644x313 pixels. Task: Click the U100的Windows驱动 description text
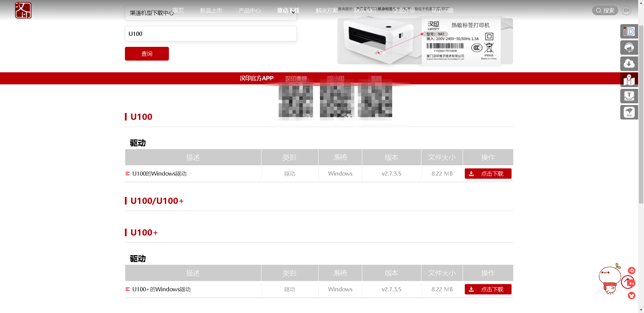coord(159,174)
